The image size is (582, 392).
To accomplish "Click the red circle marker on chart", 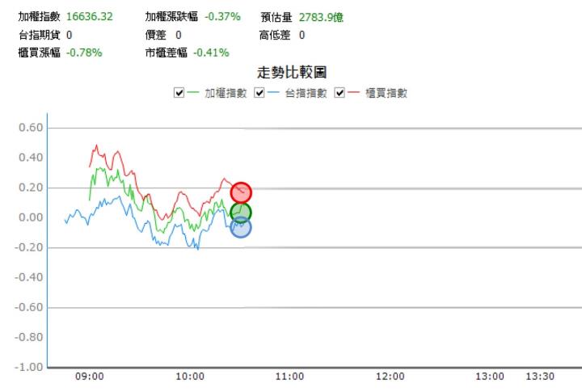I will 241,192.
